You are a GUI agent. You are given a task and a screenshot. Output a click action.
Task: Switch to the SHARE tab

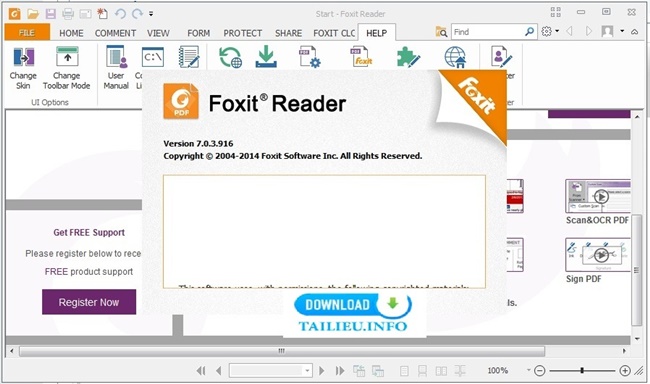(289, 33)
